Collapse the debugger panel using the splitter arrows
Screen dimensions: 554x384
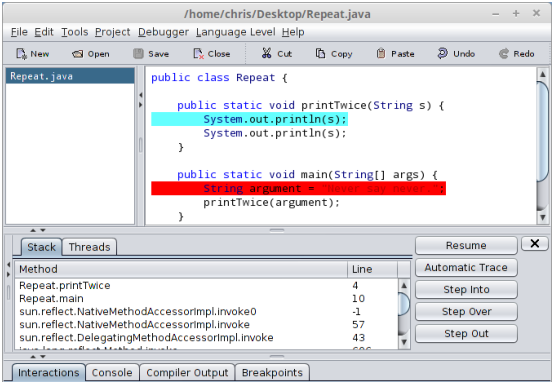pyautogui.click(x=43, y=230)
